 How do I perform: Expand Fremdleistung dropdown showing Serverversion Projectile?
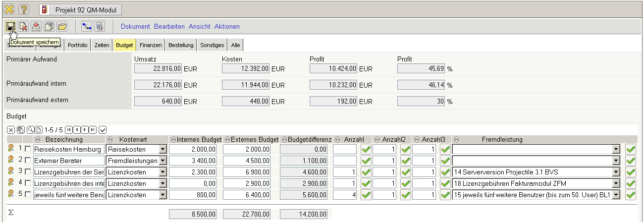pos(616,172)
